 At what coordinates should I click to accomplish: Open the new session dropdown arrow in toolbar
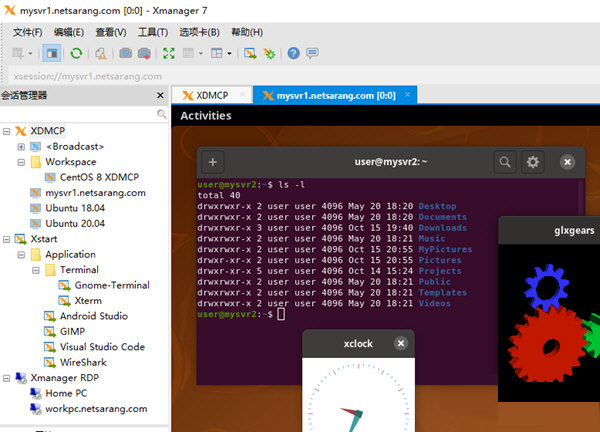point(32,53)
